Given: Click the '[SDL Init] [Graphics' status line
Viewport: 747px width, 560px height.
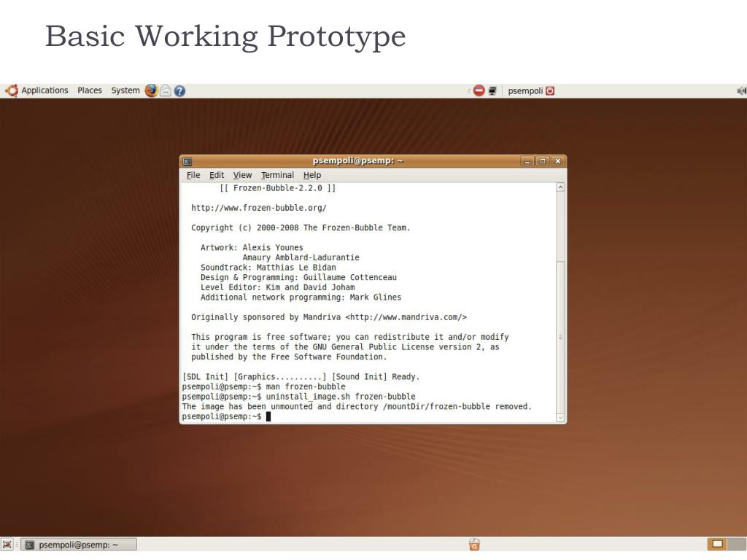Looking at the screenshot, I should [301, 377].
